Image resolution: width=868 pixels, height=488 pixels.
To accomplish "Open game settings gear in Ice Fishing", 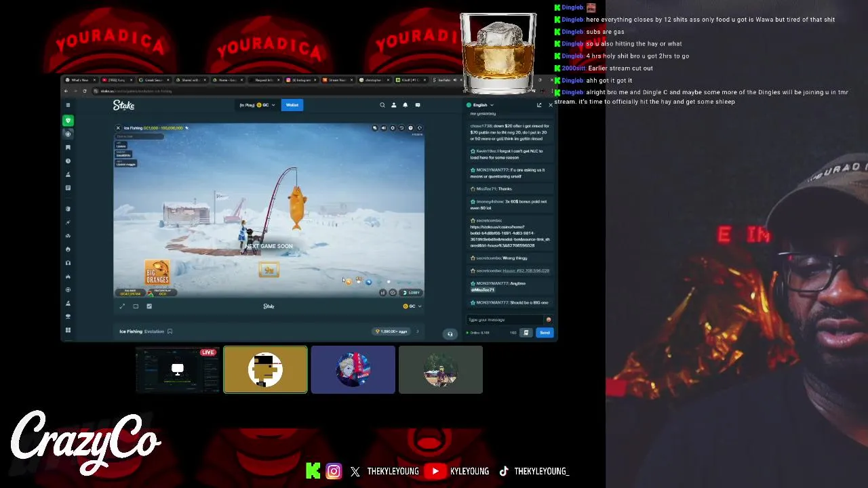I will pos(392,127).
